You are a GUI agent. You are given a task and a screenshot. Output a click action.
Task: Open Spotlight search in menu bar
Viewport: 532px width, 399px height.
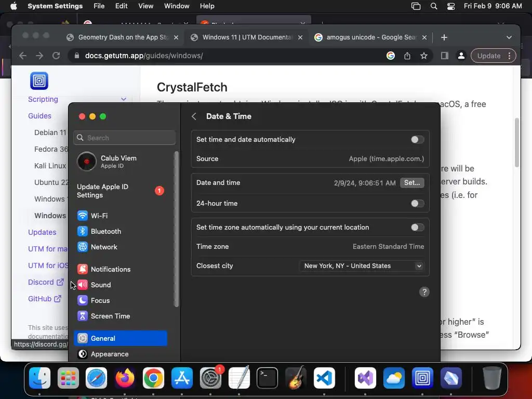pyautogui.click(x=434, y=6)
